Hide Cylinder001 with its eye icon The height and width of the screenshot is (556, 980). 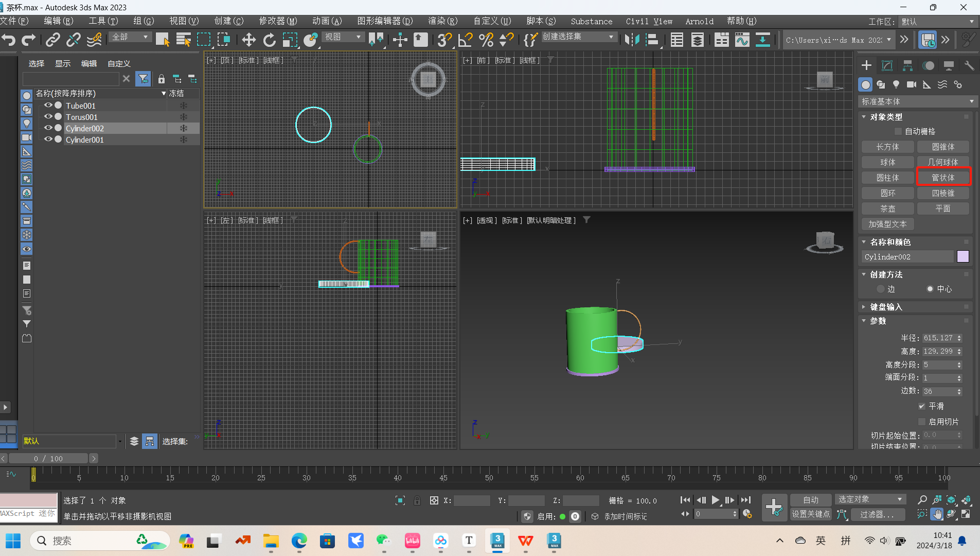[x=48, y=139]
